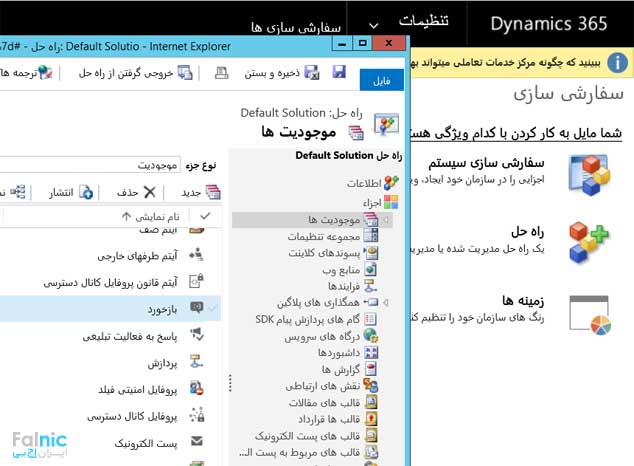Toggle the select-all checkmark in list header
Screen dimensions: 634x466
click(206, 216)
